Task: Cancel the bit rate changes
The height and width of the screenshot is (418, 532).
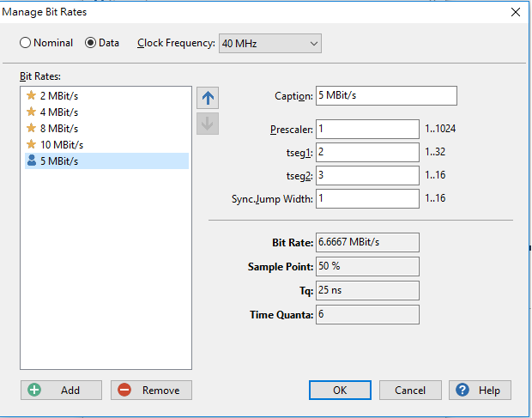Action: 410,390
